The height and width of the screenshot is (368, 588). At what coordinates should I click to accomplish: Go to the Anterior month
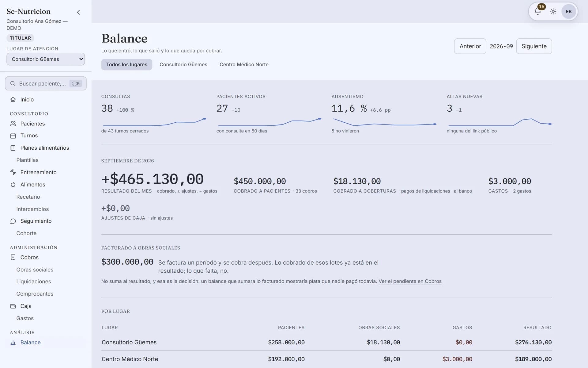coord(470,46)
